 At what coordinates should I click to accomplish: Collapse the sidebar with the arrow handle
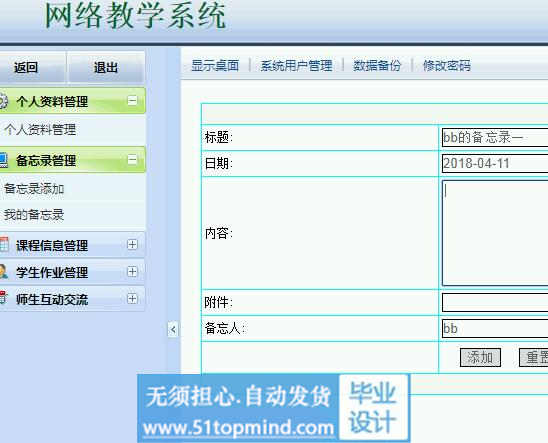(173, 329)
